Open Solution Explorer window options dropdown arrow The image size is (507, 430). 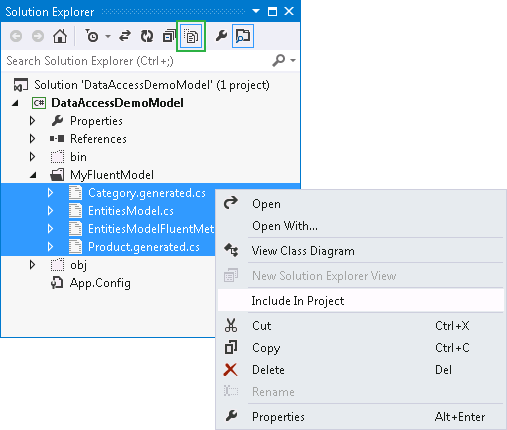click(x=256, y=11)
